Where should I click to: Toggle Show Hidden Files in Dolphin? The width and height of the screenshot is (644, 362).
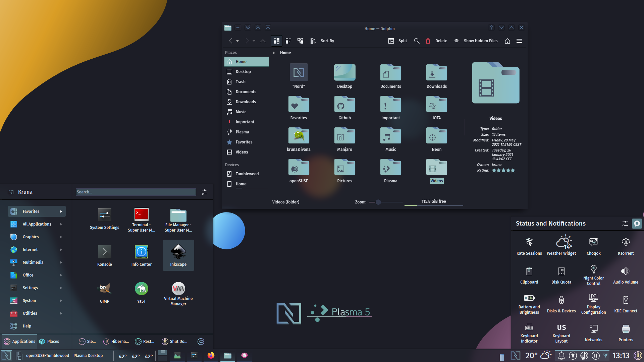(x=476, y=41)
